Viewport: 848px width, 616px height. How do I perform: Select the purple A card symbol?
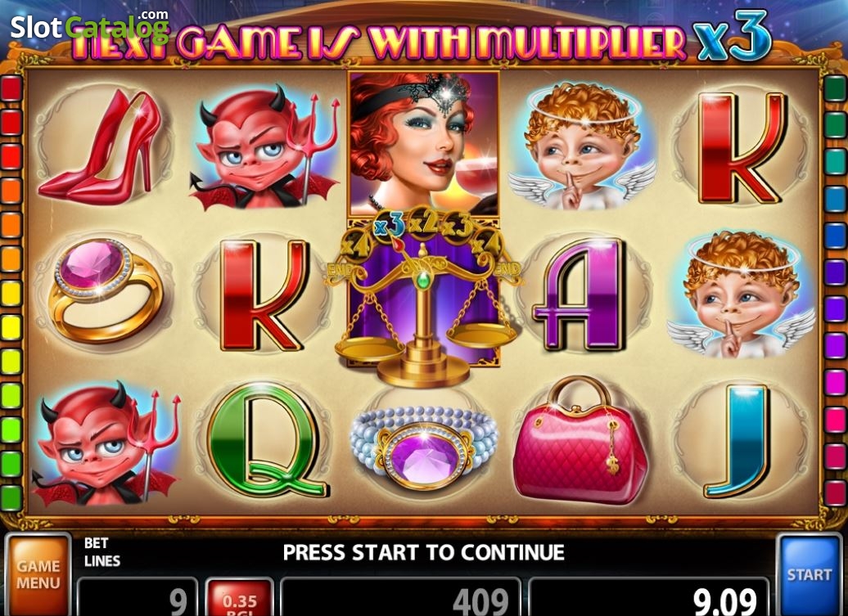click(580, 295)
